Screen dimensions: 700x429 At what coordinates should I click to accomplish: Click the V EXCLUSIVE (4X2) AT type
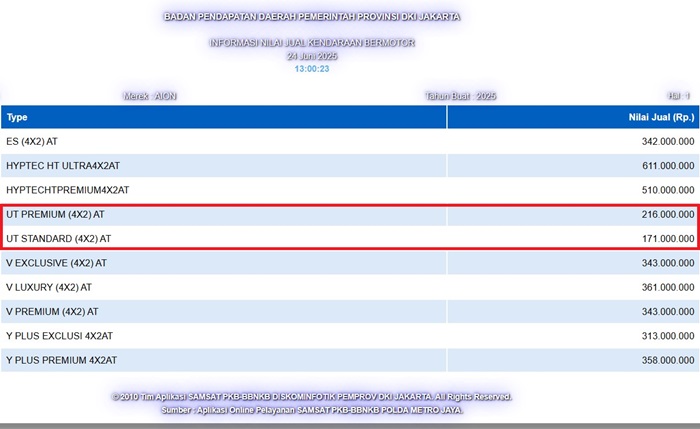coord(58,262)
